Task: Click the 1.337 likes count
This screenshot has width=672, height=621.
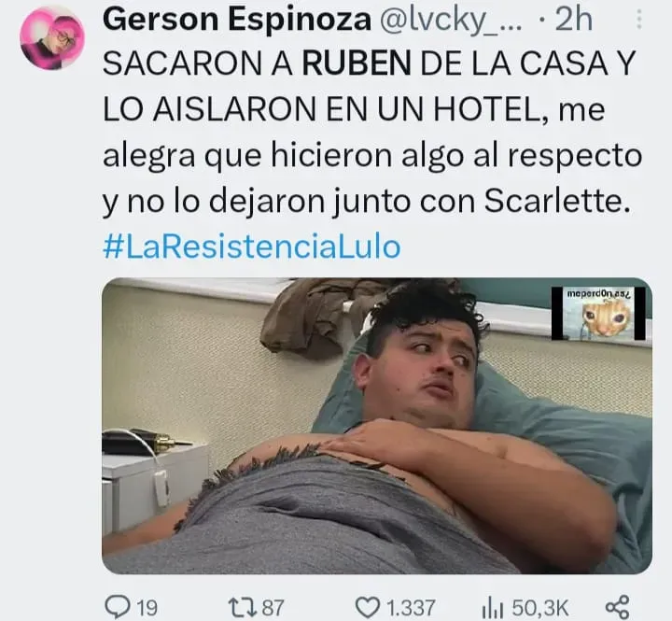Action: [x=411, y=608]
